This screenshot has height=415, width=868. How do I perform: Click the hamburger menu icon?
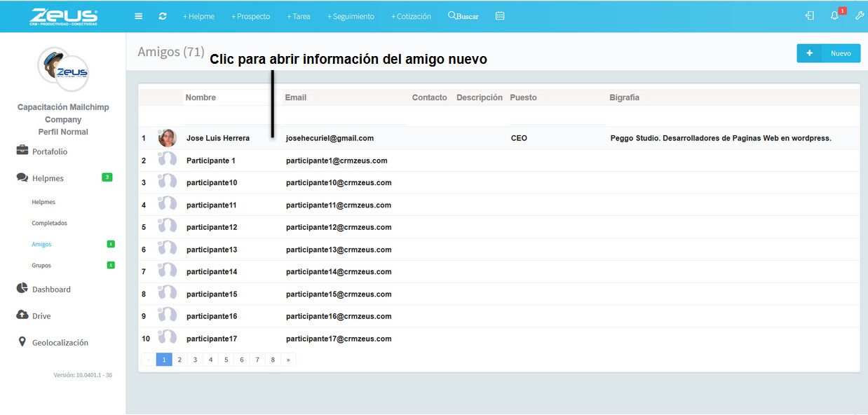pos(139,16)
